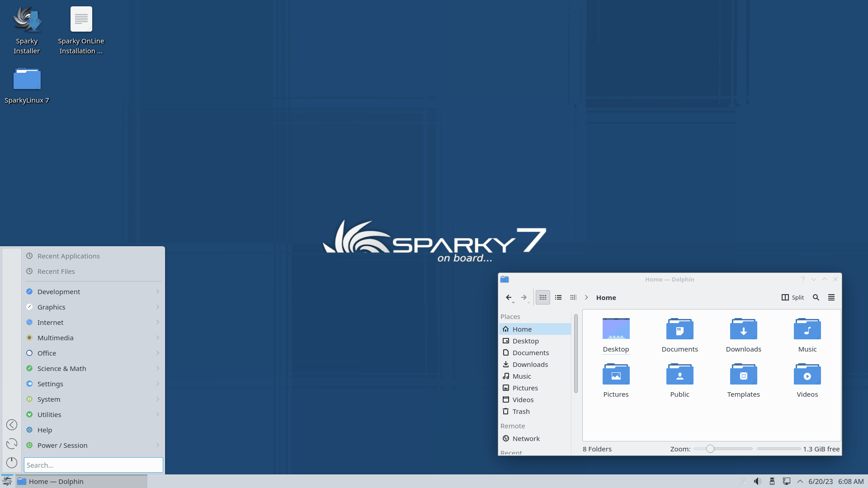Toggle Split view in Dolphin
The image size is (868, 488).
pyautogui.click(x=793, y=297)
